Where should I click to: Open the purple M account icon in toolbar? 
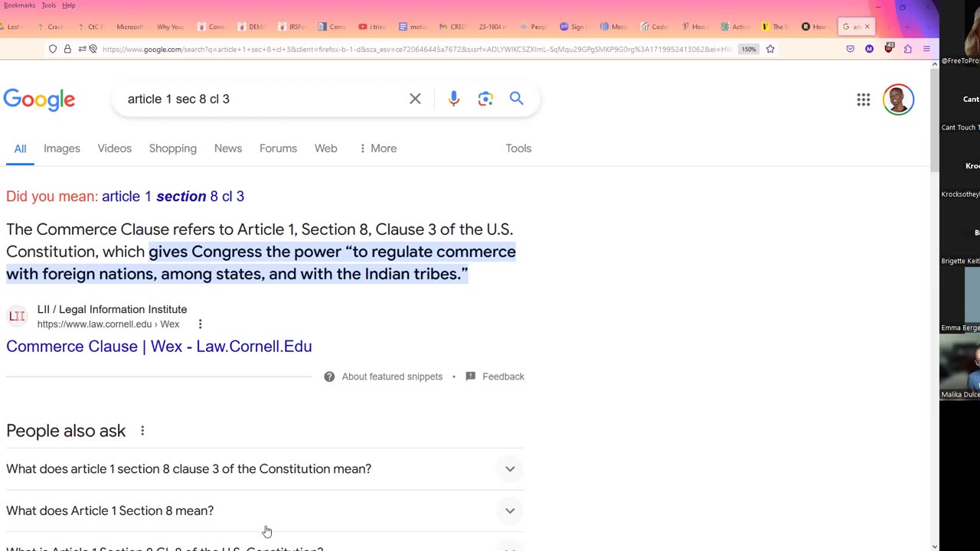point(869,49)
